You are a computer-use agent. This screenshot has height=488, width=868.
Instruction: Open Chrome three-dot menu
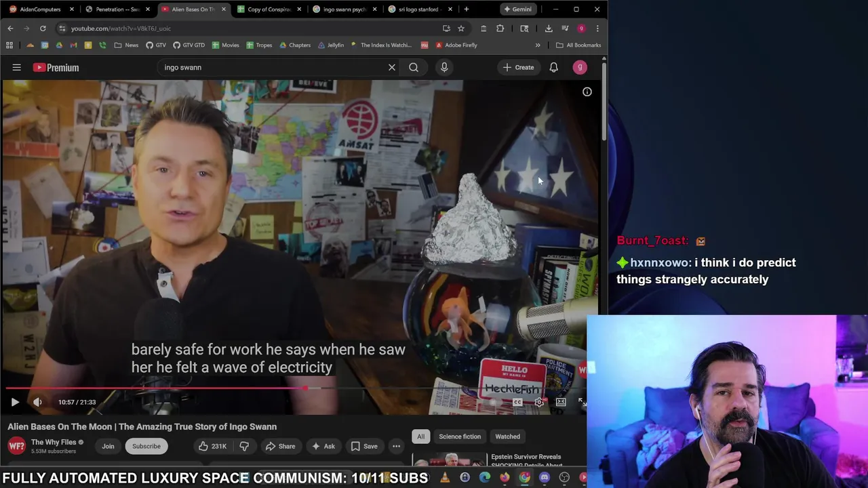597,28
